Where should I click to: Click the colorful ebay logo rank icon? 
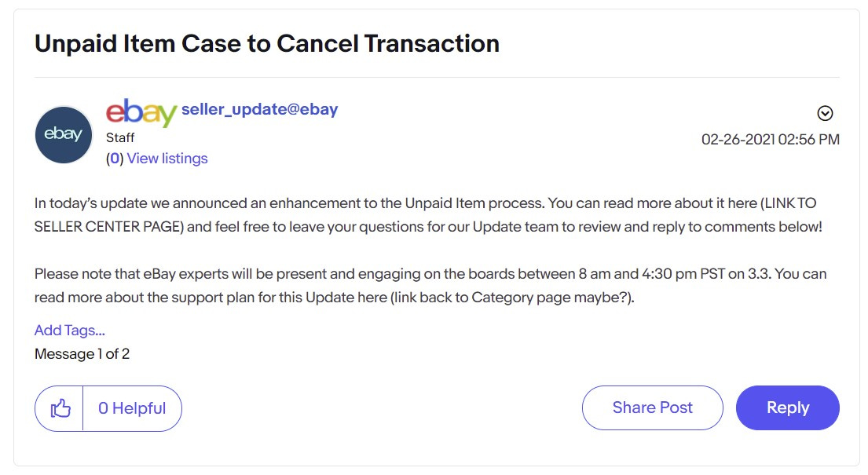click(x=141, y=111)
